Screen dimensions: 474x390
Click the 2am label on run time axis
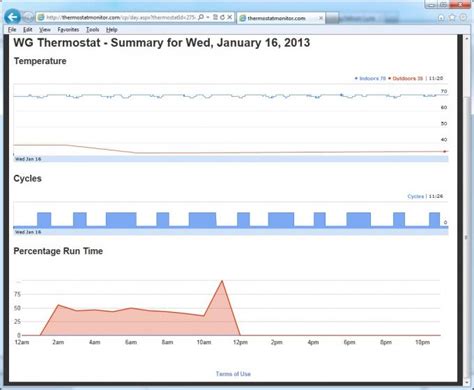[58, 342]
